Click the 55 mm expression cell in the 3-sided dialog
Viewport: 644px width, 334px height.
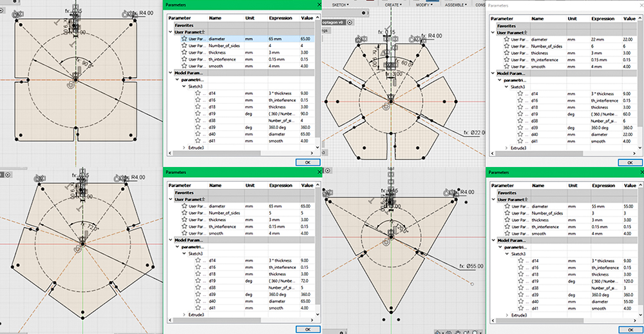606,206
